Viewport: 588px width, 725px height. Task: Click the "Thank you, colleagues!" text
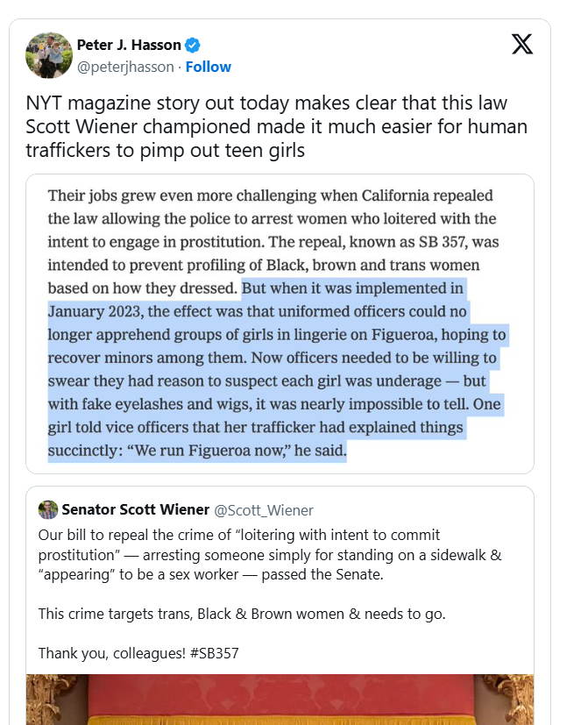pos(105,653)
